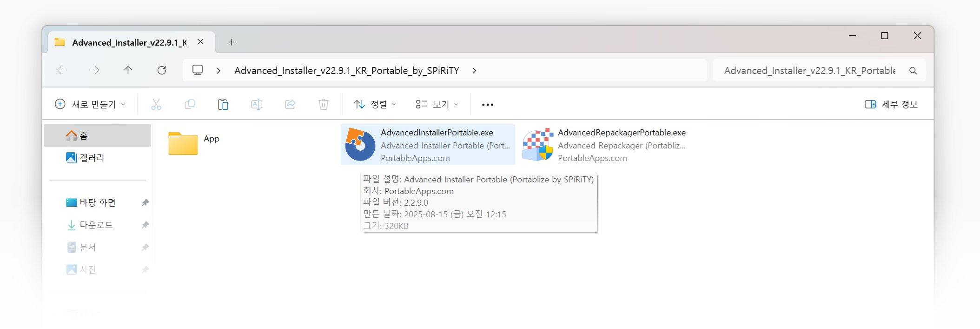
Task: Click the Rename icon in toolbar
Action: coord(257,104)
